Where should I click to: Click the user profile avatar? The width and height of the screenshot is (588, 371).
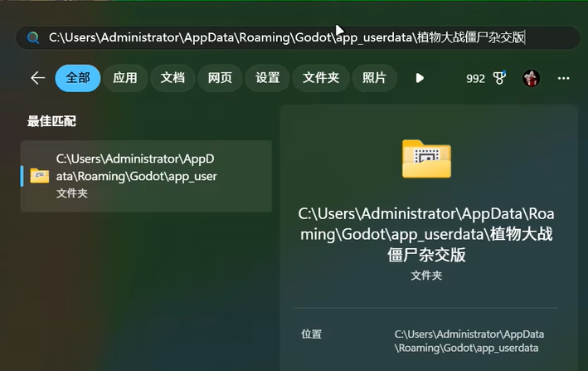[x=532, y=78]
